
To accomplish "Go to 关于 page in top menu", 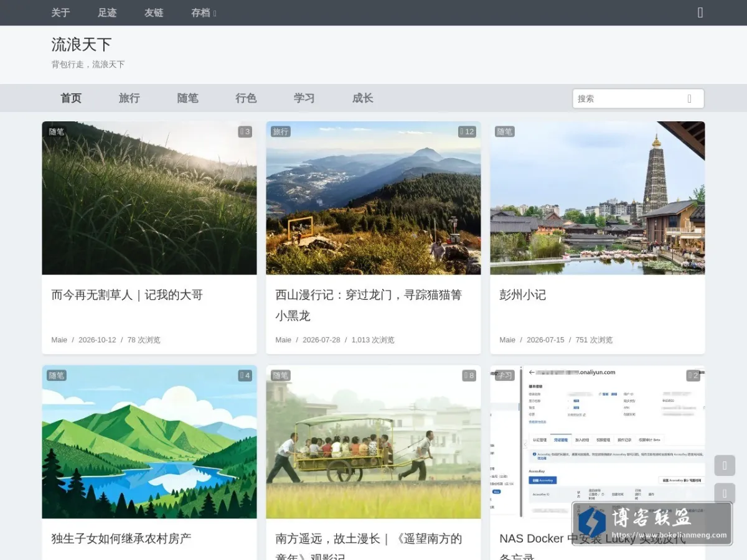I will pos(60,12).
